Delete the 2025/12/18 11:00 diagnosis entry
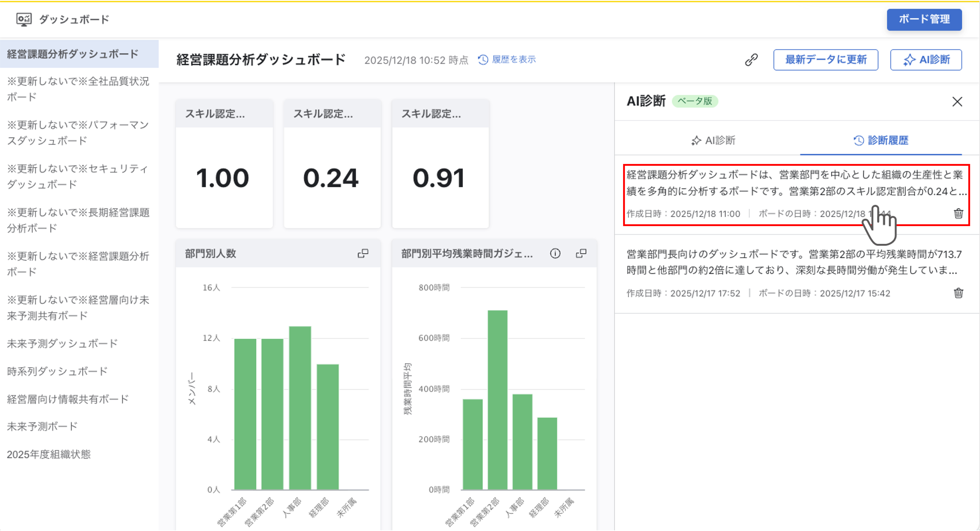Screen dimensions: 980x531 (x=958, y=214)
